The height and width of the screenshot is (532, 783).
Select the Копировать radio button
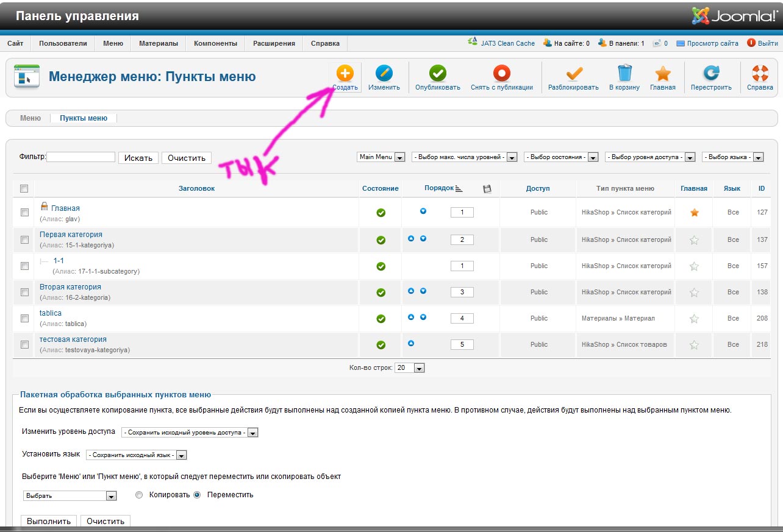(x=140, y=495)
